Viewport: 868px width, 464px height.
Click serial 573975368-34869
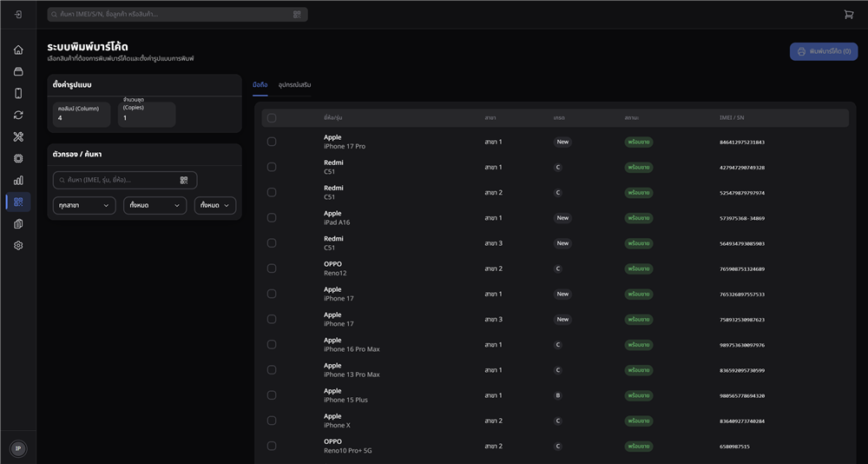click(x=742, y=218)
